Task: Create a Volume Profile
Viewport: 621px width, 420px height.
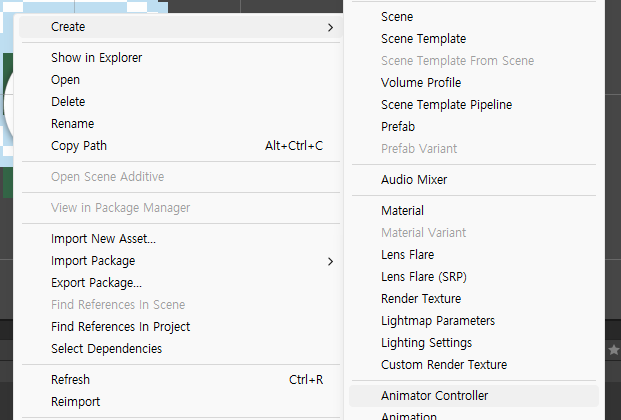Action: (x=421, y=83)
